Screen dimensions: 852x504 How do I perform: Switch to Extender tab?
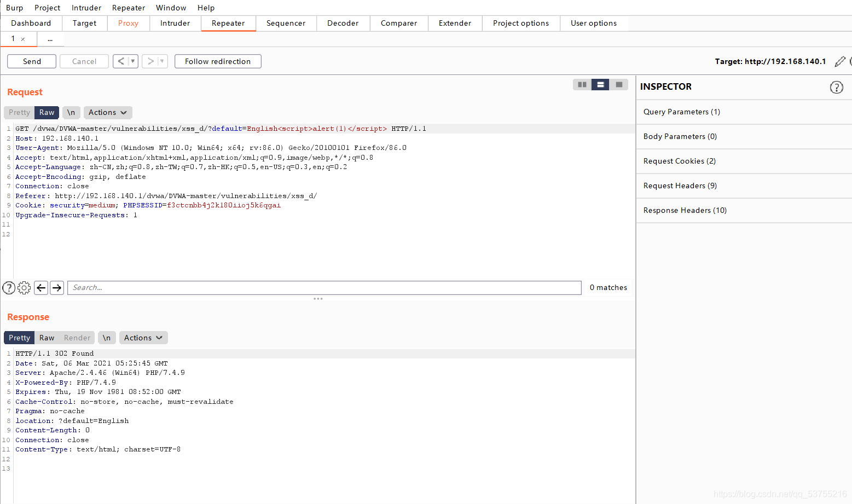[455, 23]
